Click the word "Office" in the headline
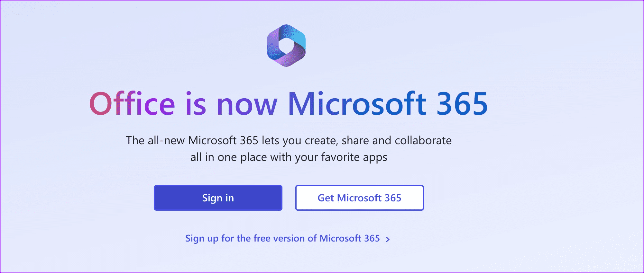Screen dimensions: 644x273 point(132,104)
